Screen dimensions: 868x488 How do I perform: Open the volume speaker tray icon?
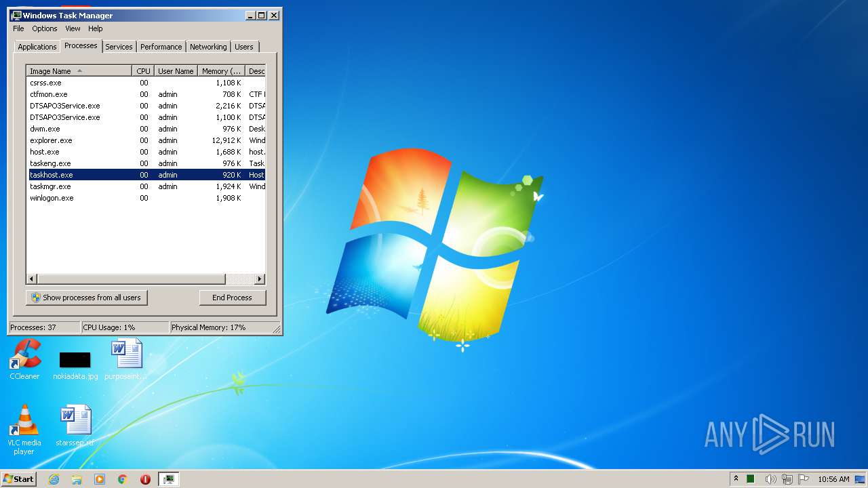pos(770,479)
